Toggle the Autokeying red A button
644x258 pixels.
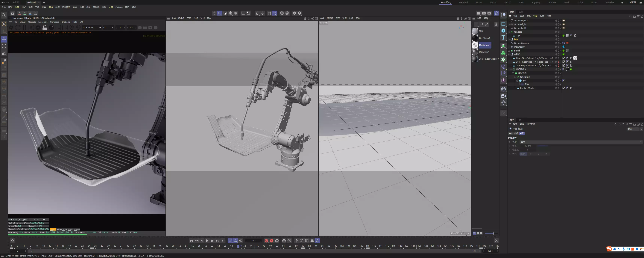coord(271,241)
